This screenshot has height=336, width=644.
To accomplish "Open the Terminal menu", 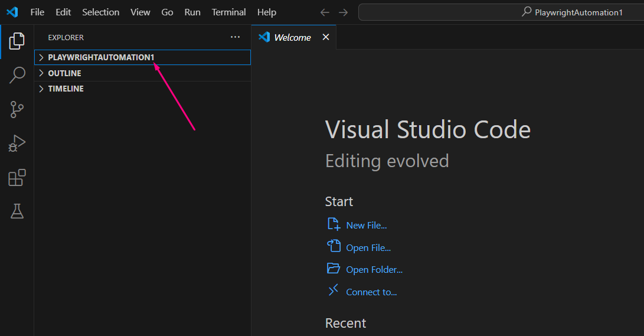I will 229,12.
